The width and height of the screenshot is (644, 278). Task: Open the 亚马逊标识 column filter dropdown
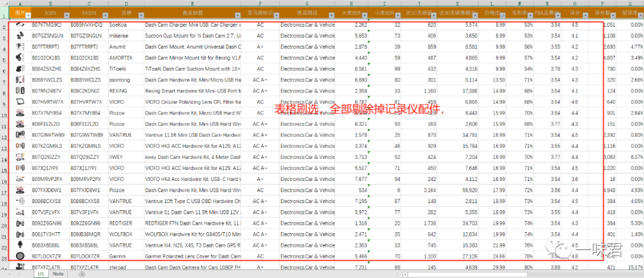[276, 15]
